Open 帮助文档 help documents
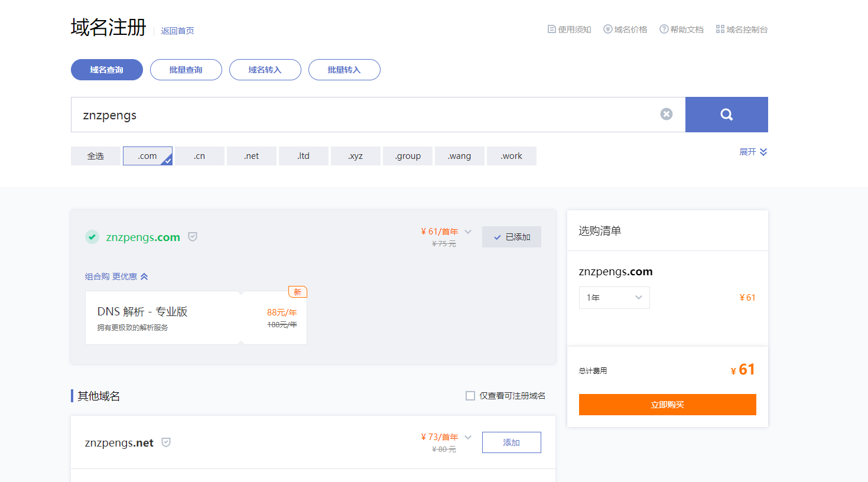 point(681,30)
